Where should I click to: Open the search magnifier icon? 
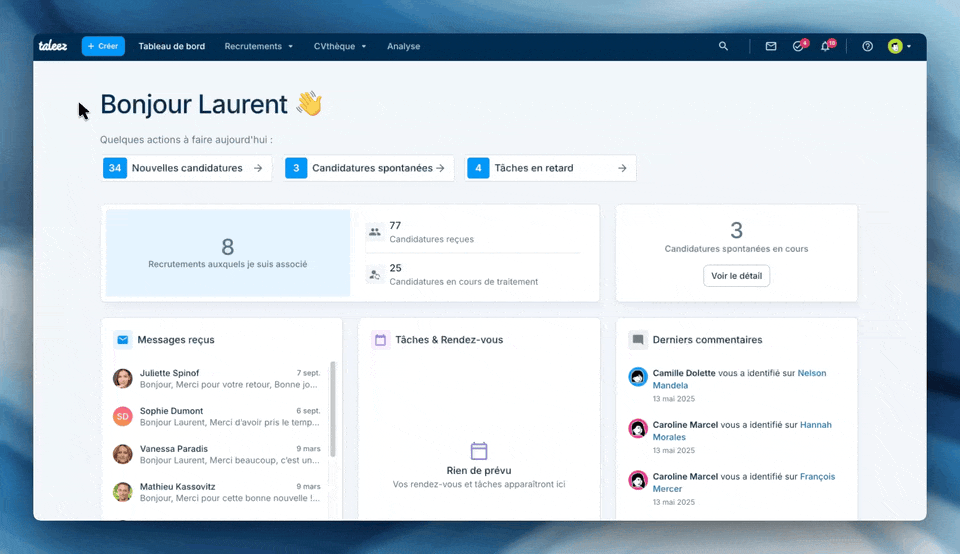723,46
